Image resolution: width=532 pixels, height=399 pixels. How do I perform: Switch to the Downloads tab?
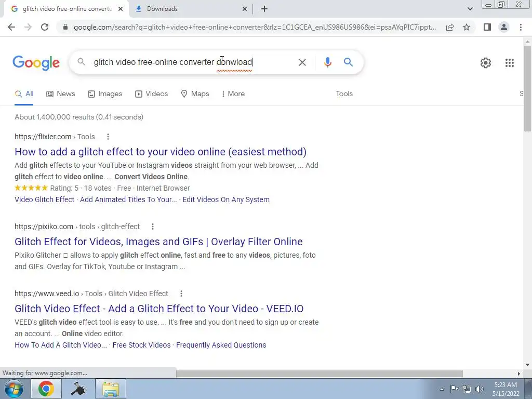point(191,9)
